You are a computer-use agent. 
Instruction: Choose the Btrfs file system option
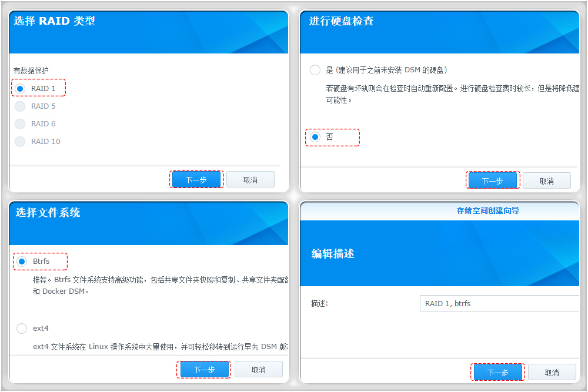click(21, 261)
